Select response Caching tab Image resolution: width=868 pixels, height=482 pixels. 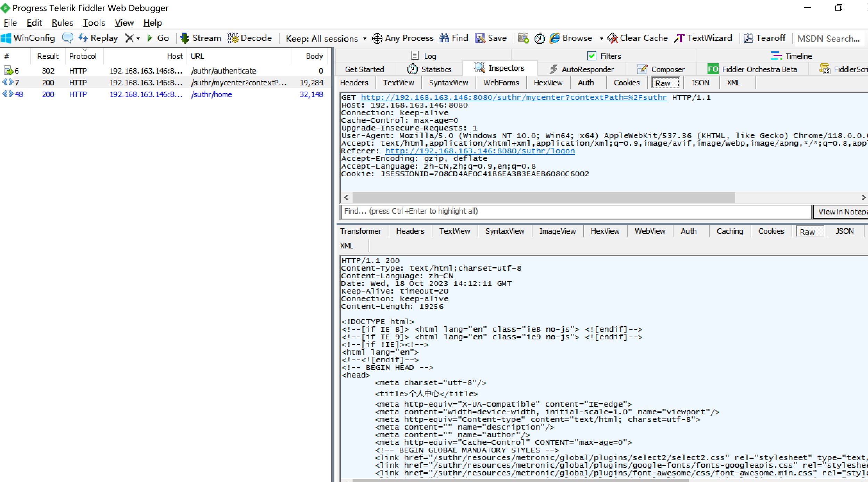730,231
